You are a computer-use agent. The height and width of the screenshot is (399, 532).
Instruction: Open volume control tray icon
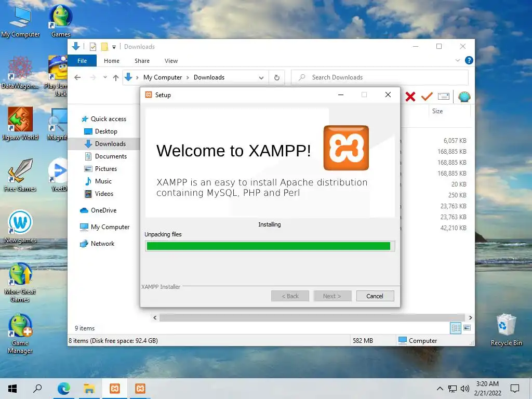pyautogui.click(x=465, y=389)
